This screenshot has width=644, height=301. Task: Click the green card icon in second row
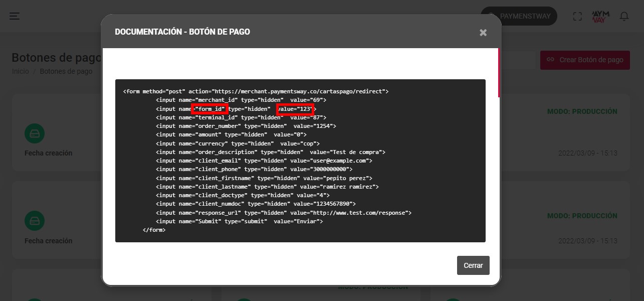[35, 221]
